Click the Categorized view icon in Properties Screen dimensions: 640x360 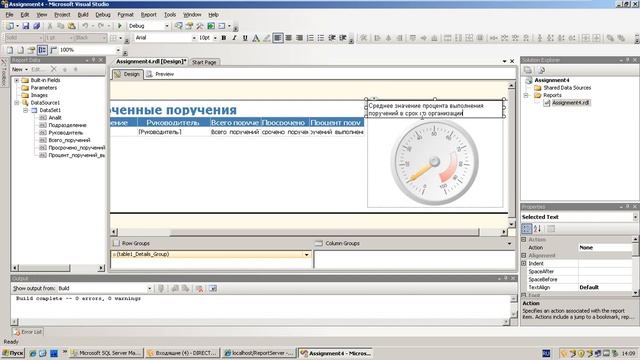coord(527,229)
